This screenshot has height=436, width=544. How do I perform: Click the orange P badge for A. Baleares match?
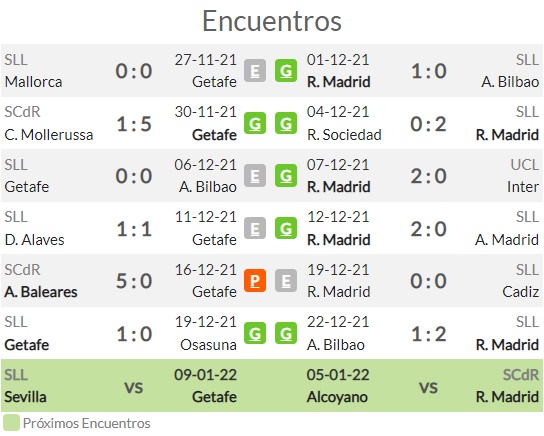point(255,280)
